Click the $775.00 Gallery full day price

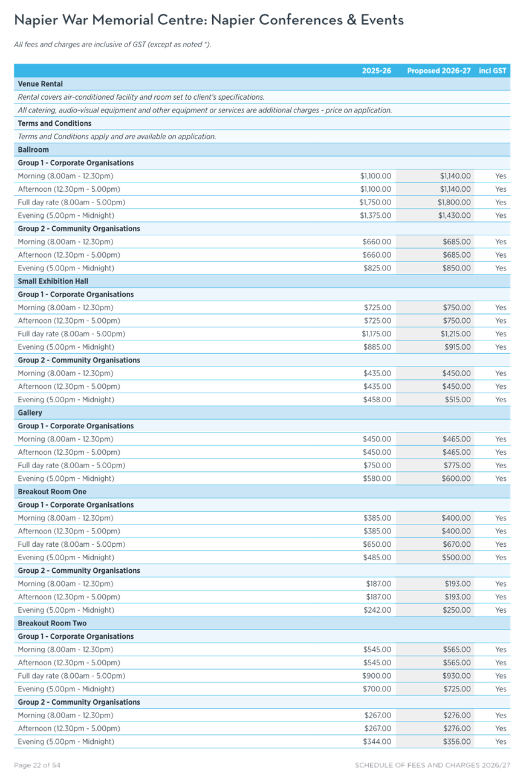pyautogui.click(x=456, y=465)
